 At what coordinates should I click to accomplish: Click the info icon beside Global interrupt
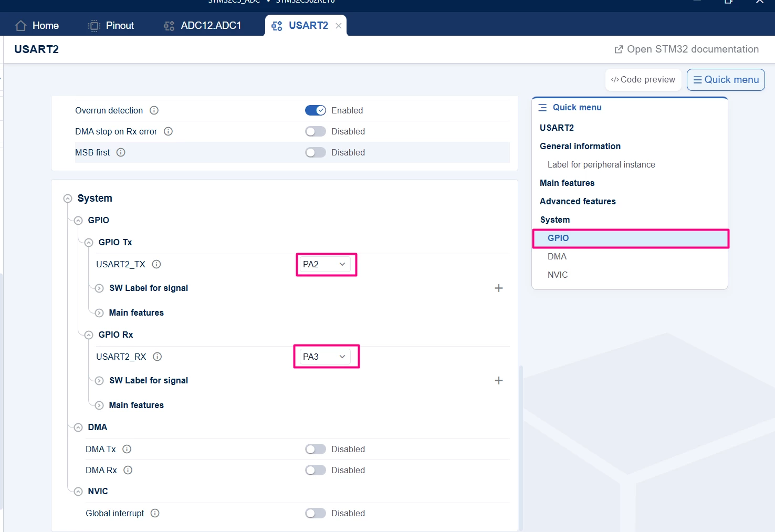coord(155,513)
